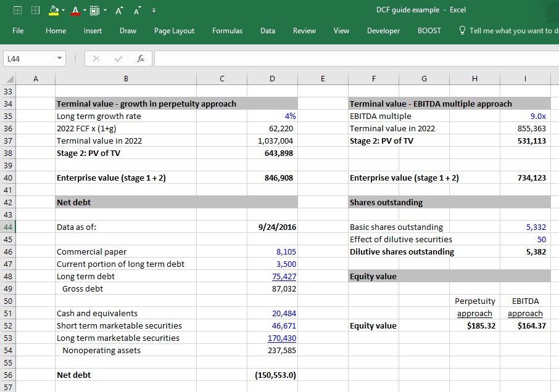Select the Select All corner triangle
This screenshot has height=392, width=559.
click(10, 79)
